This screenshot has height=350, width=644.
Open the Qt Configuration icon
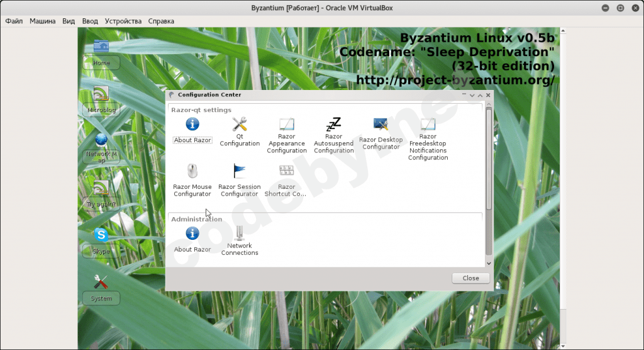pyautogui.click(x=240, y=132)
